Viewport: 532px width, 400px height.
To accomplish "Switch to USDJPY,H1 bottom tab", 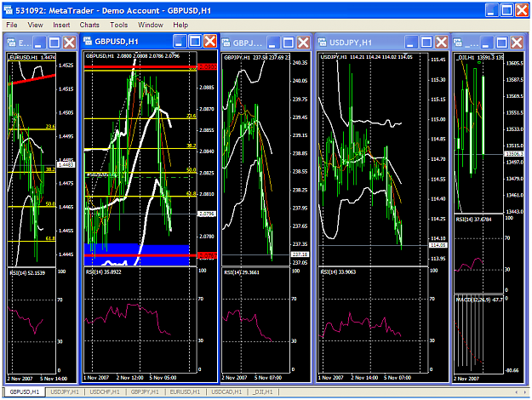I will click(65, 391).
